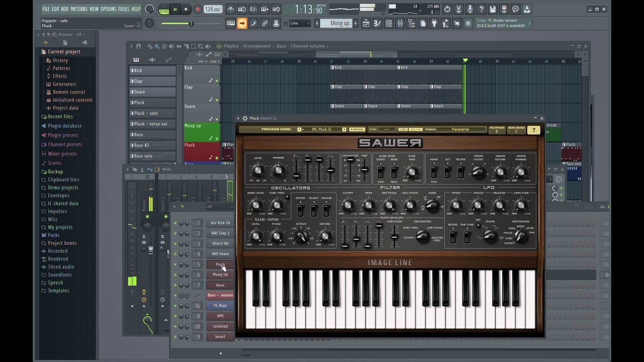
Task: Click the OPTIONS button in Sawer plugin
Action: tap(357, 129)
